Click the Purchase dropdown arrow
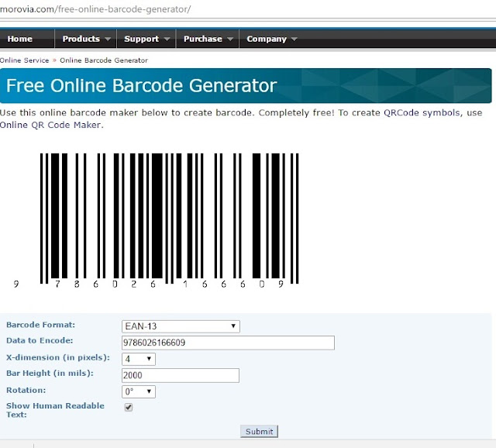Screen dimensions: 496x448 tap(230, 40)
